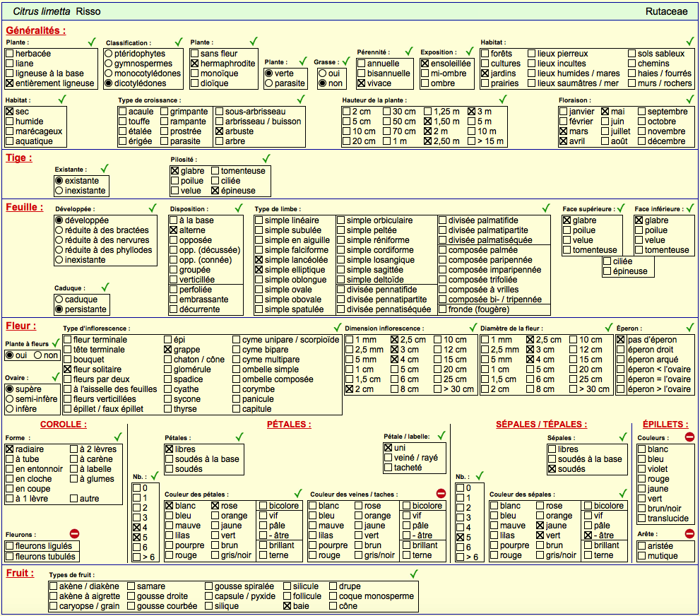700x616 pixels.
Task: Click the green checkmark beside Pérennité
Action: coord(409,52)
